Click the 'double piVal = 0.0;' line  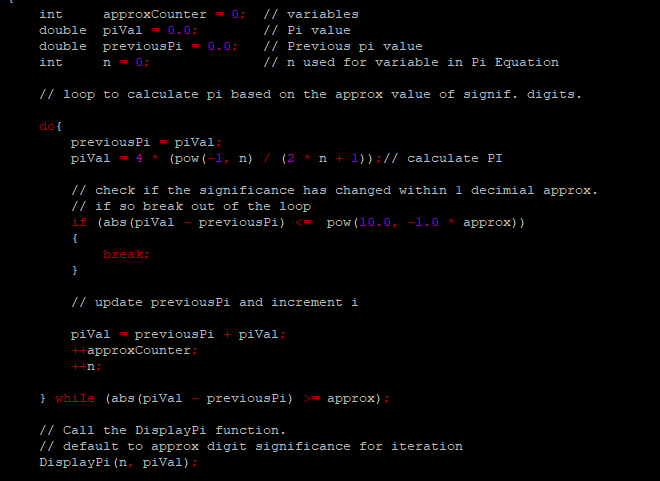118,30
